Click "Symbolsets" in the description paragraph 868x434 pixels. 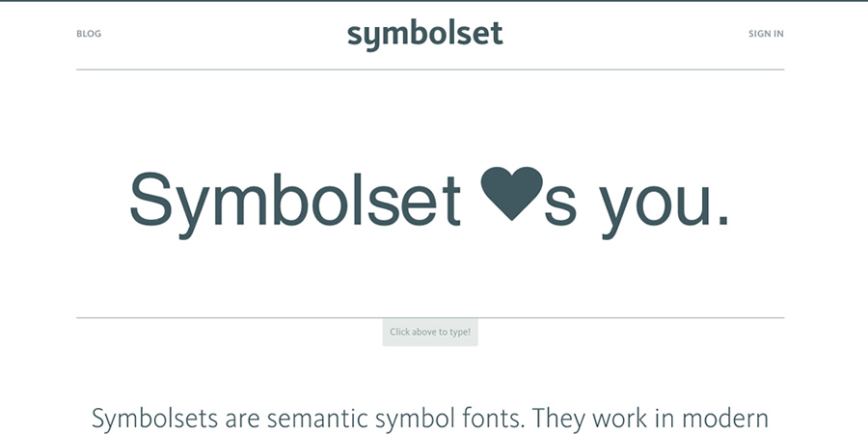click(x=149, y=419)
